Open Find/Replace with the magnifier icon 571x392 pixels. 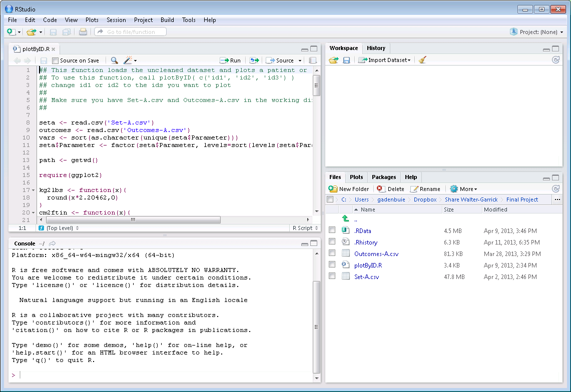114,60
